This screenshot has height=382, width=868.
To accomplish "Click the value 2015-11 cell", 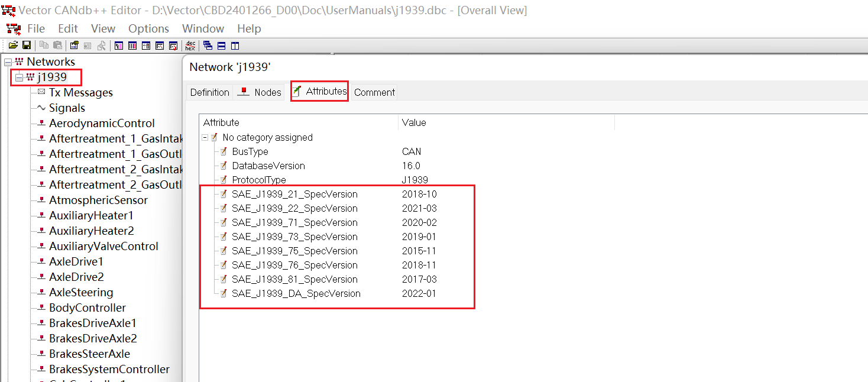I will tap(419, 251).
